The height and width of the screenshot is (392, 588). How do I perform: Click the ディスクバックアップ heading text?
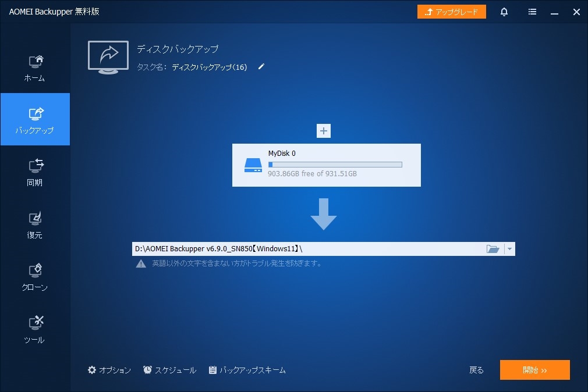(178, 49)
